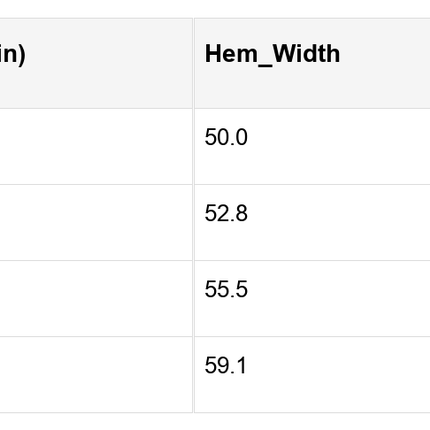Click the empty cell beside 50.0

click(x=96, y=146)
